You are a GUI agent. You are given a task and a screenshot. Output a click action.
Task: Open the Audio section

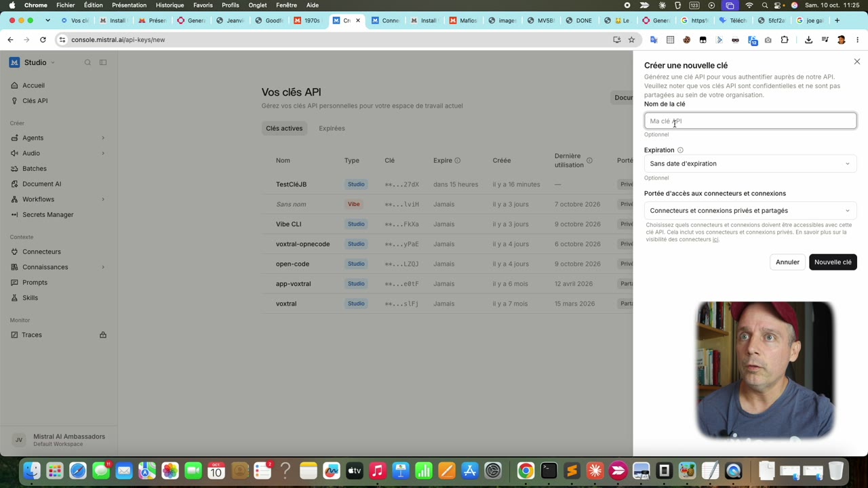tap(31, 153)
